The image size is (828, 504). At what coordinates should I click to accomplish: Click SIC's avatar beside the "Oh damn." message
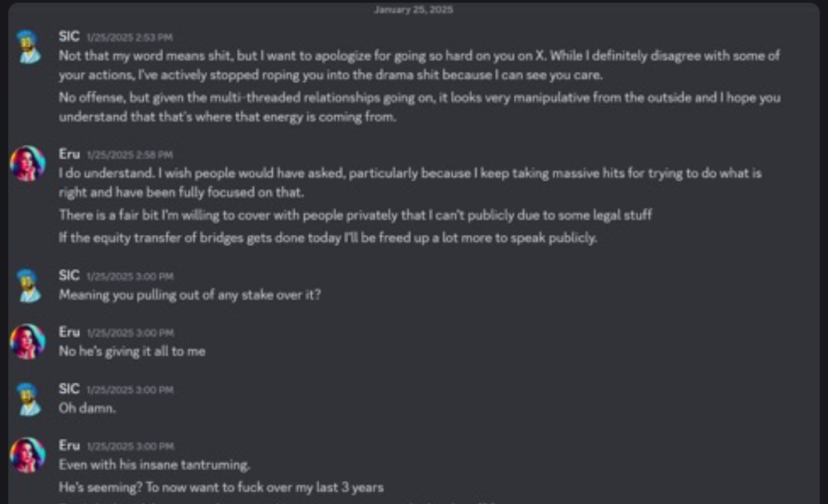click(28, 399)
